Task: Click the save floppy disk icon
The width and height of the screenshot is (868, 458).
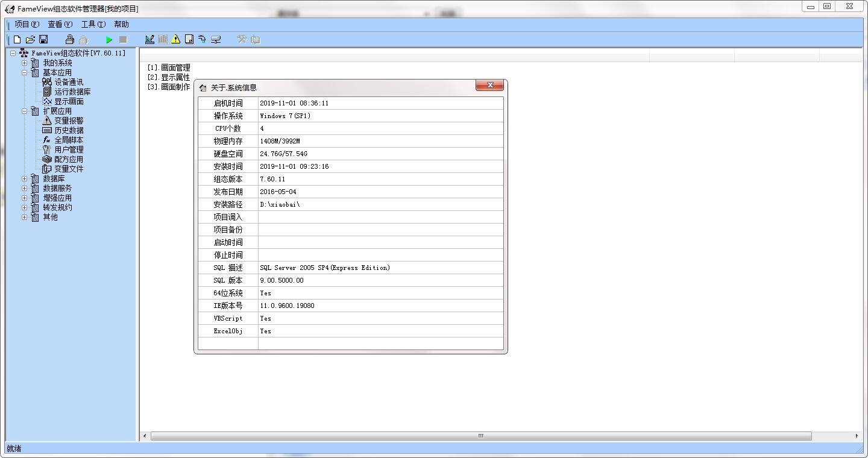Action: [43, 40]
